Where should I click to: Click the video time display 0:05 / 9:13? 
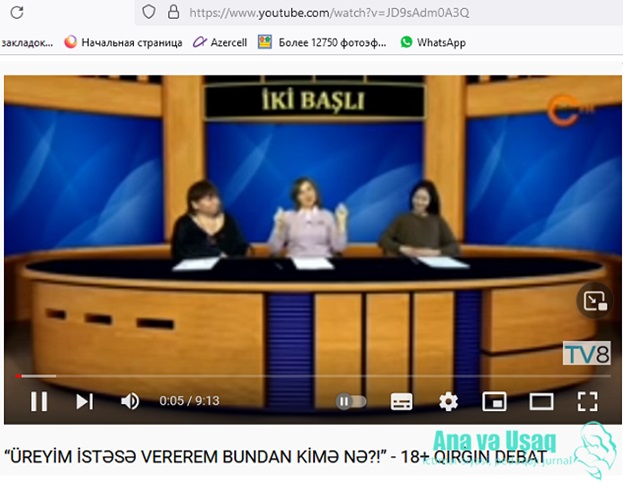click(x=189, y=401)
